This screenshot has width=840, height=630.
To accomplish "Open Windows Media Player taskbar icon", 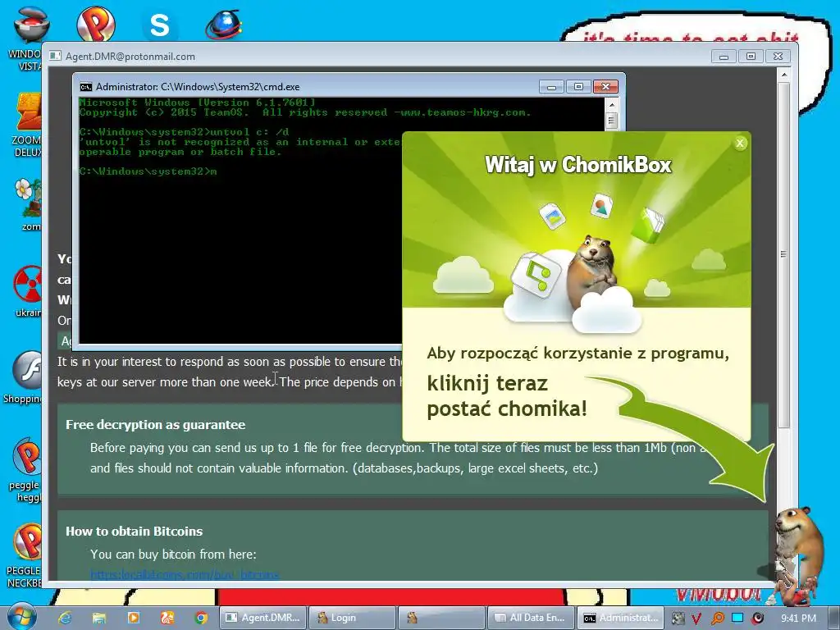I will 133,618.
